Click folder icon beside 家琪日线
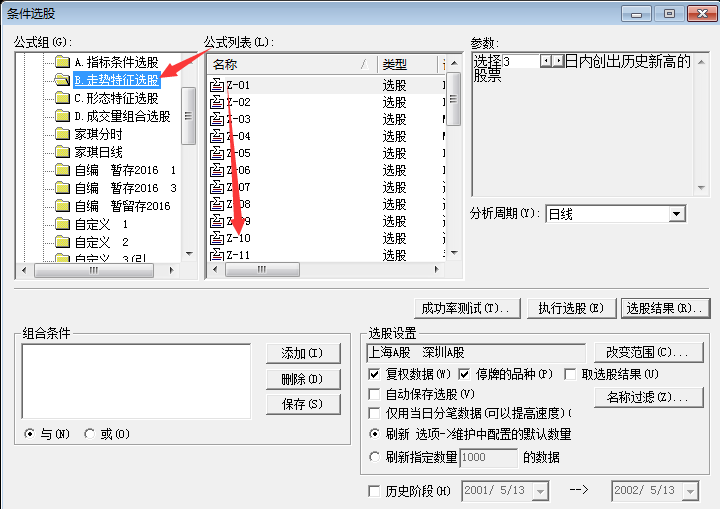720x509 pixels. click(62, 152)
